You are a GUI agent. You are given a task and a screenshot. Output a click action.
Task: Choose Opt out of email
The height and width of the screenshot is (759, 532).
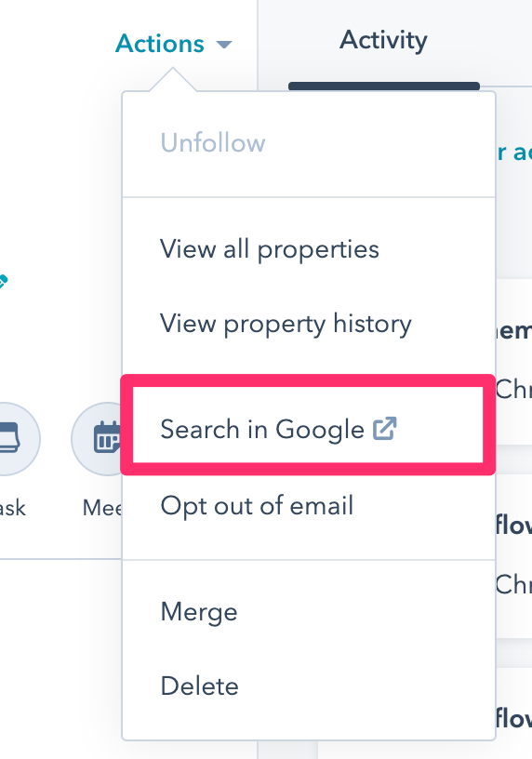point(257,506)
